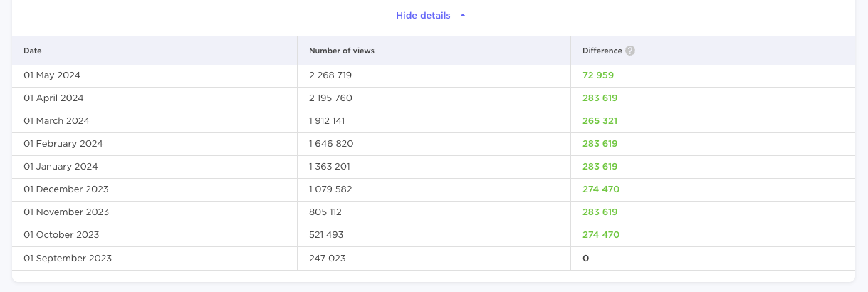Click the 01 February 2024 row date

click(x=63, y=144)
